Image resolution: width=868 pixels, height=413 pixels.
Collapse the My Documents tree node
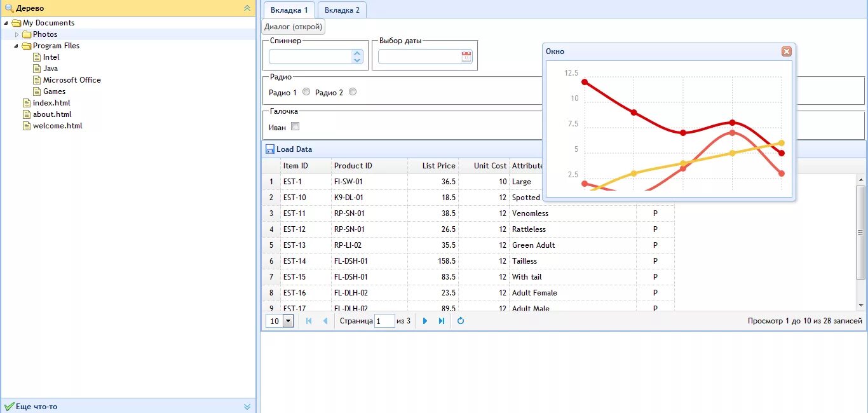6,23
